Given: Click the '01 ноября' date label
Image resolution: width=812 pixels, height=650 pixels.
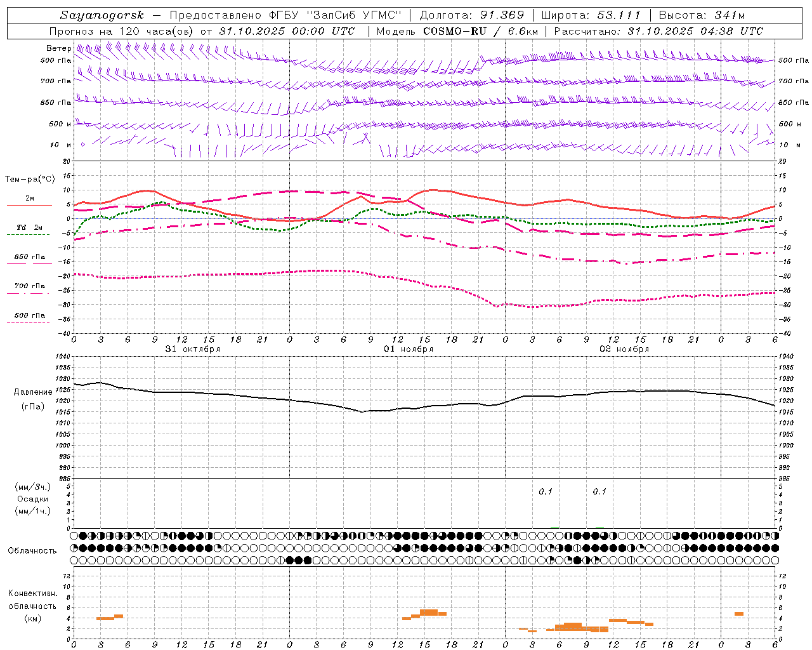Looking at the screenshot, I should coord(409,349).
